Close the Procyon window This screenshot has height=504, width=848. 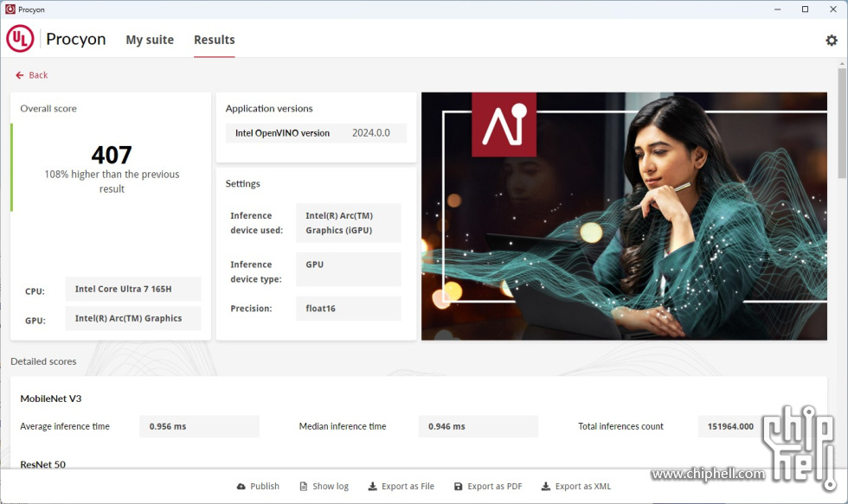833,10
